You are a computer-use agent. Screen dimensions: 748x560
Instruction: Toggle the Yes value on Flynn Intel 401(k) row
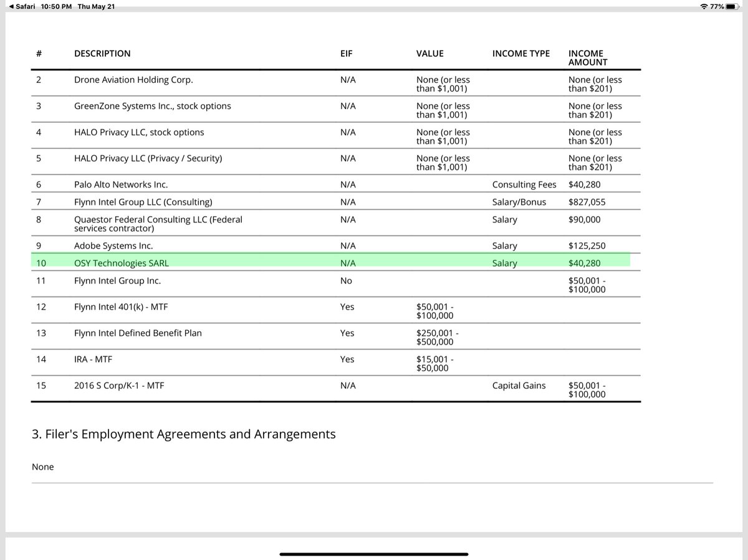[347, 307]
